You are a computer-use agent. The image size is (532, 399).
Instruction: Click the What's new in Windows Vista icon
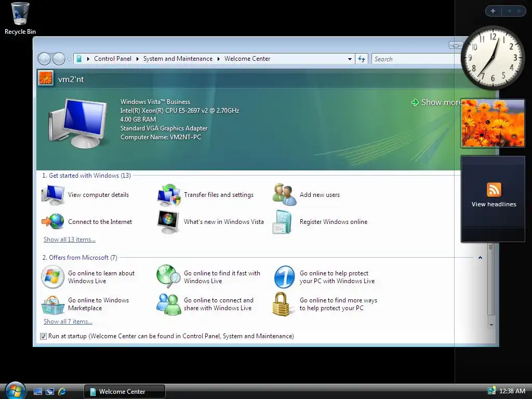point(168,222)
